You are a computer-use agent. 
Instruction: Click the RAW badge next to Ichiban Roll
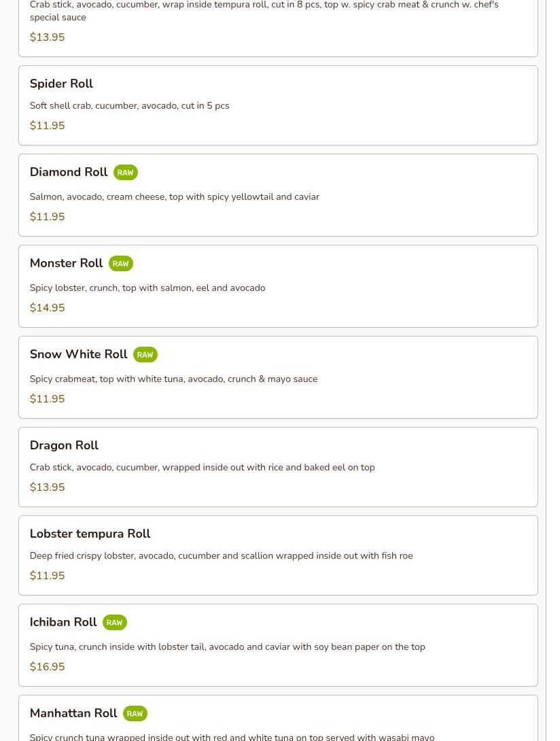coord(114,623)
